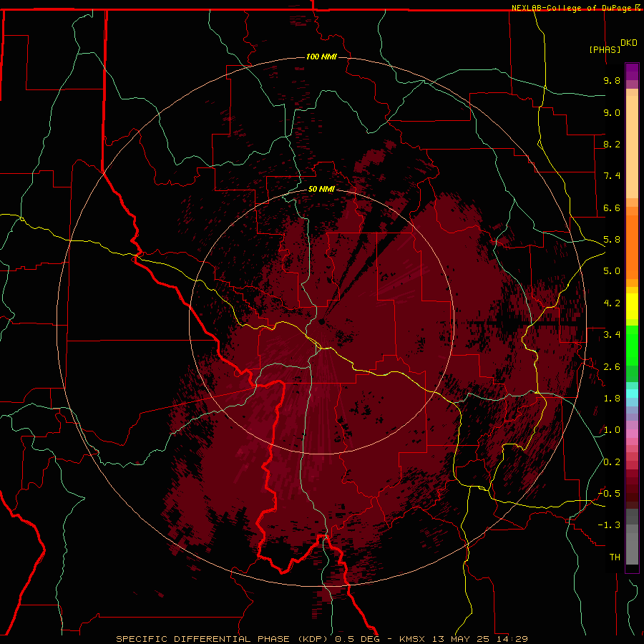Click the 50 NMI range ring label
The image size is (644, 644).
(x=321, y=189)
